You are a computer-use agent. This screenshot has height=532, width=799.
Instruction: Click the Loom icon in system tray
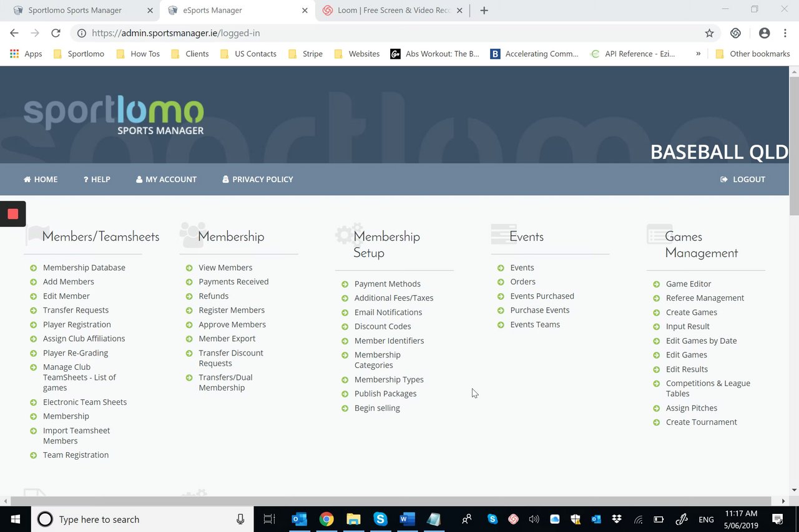click(513, 519)
